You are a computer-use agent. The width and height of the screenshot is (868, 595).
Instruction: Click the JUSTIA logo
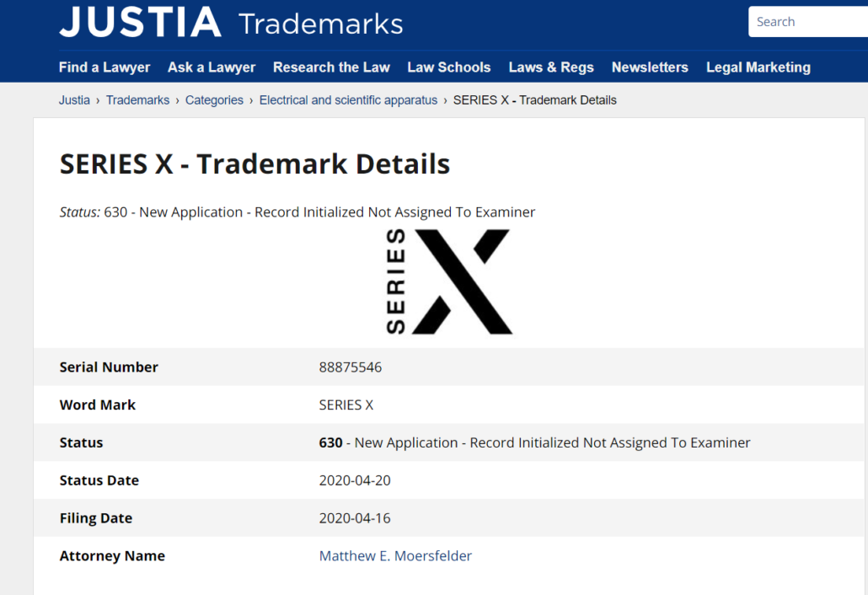coord(140,23)
